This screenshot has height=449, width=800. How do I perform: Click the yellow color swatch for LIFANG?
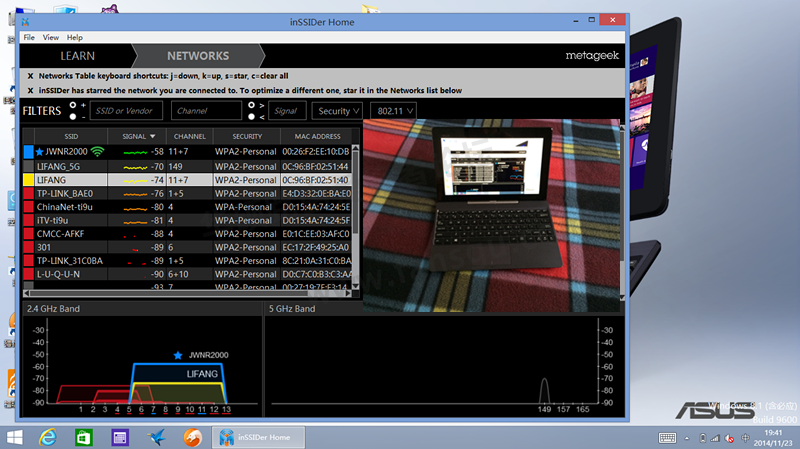[29, 180]
